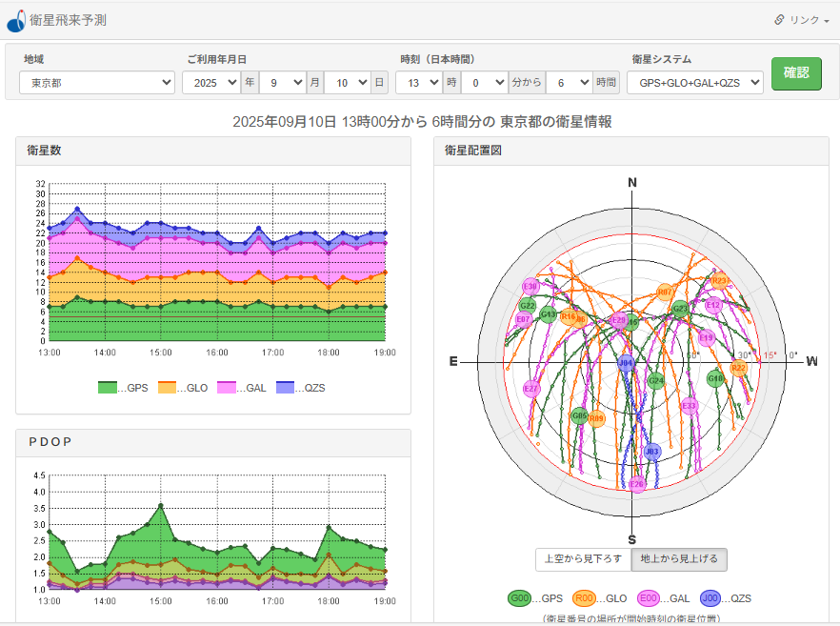This screenshot has width=840, height=626.
Task: Select QZSS satellite J04 marker on sky plot
Action: click(x=626, y=362)
